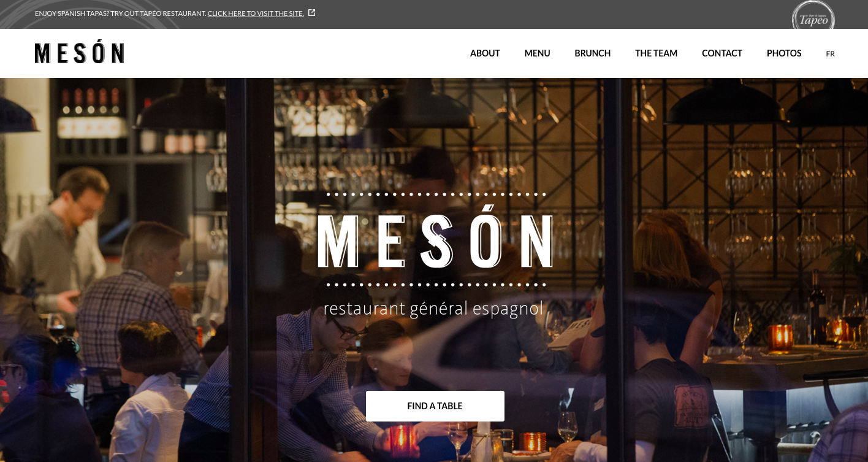Image resolution: width=868 pixels, height=462 pixels.
Task: Open the Brunch page
Action: click(x=592, y=53)
